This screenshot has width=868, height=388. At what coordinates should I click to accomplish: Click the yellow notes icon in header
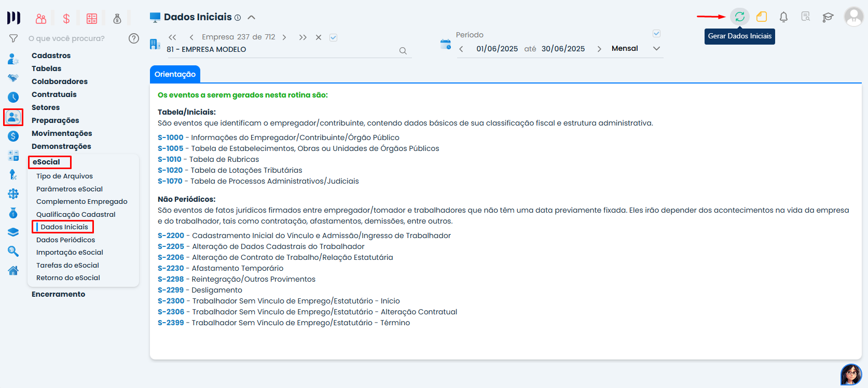(762, 17)
